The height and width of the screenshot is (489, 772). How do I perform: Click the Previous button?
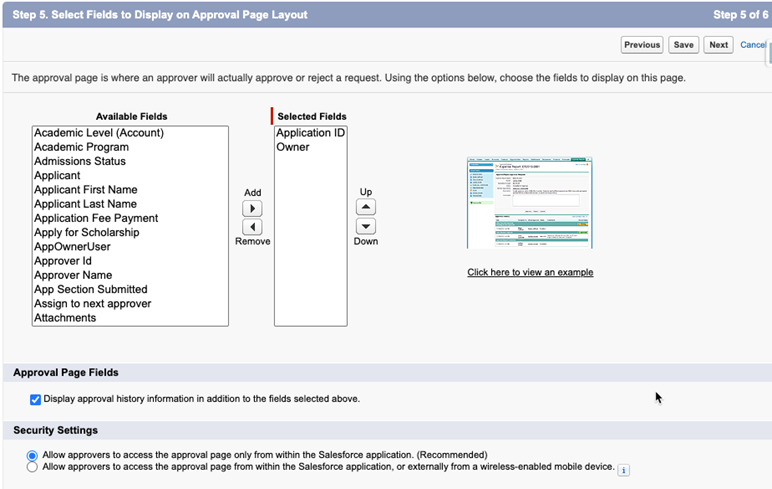(x=642, y=45)
